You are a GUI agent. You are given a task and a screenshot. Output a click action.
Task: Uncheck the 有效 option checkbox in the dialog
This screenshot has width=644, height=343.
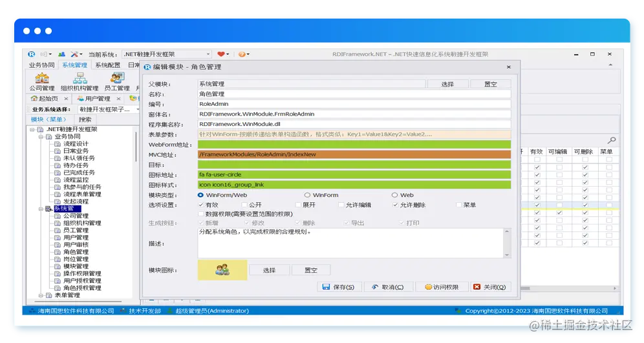tap(201, 205)
